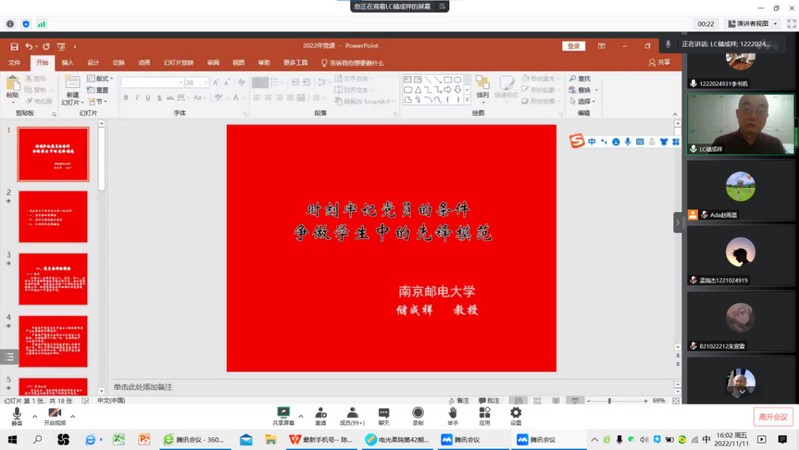Open the 演讲者视图 view dropdown
Image resolution: width=799 pixels, height=450 pixels.
[x=753, y=24]
